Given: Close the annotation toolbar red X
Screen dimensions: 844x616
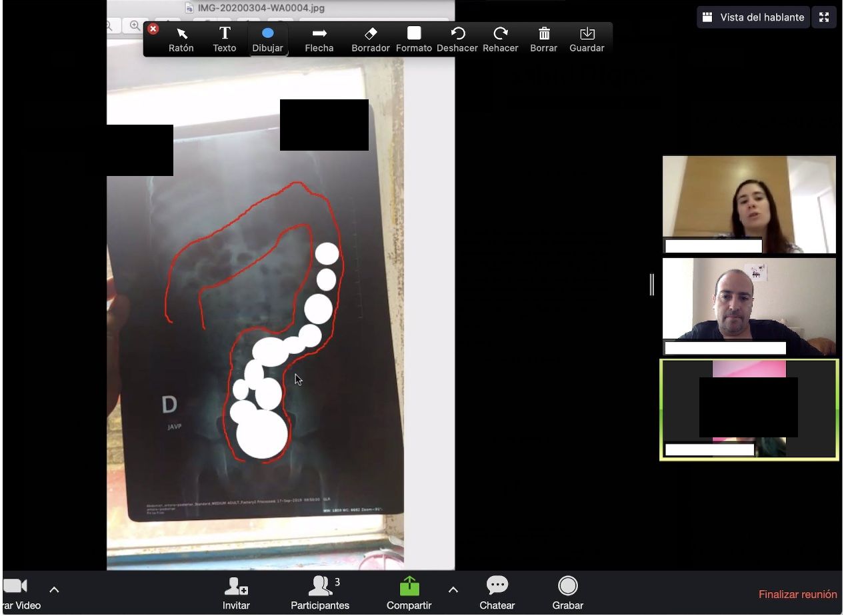Looking at the screenshot, I should (153, 29).
